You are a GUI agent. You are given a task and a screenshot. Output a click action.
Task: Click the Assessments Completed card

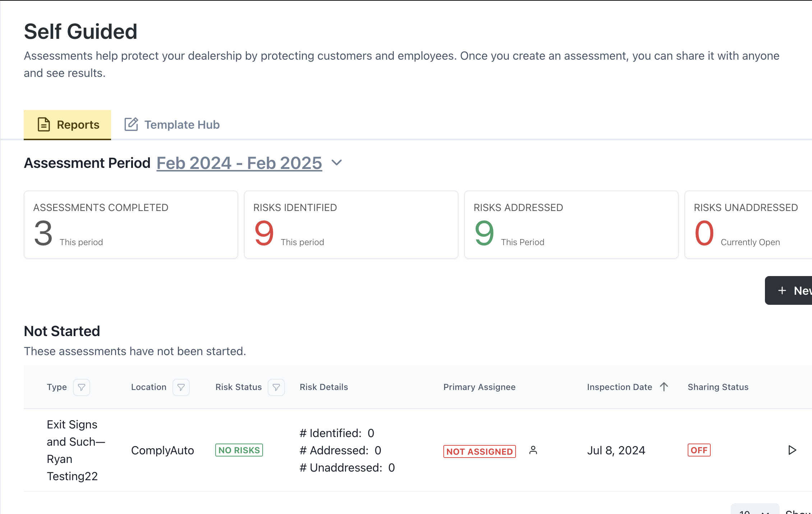tap(131, 225)
